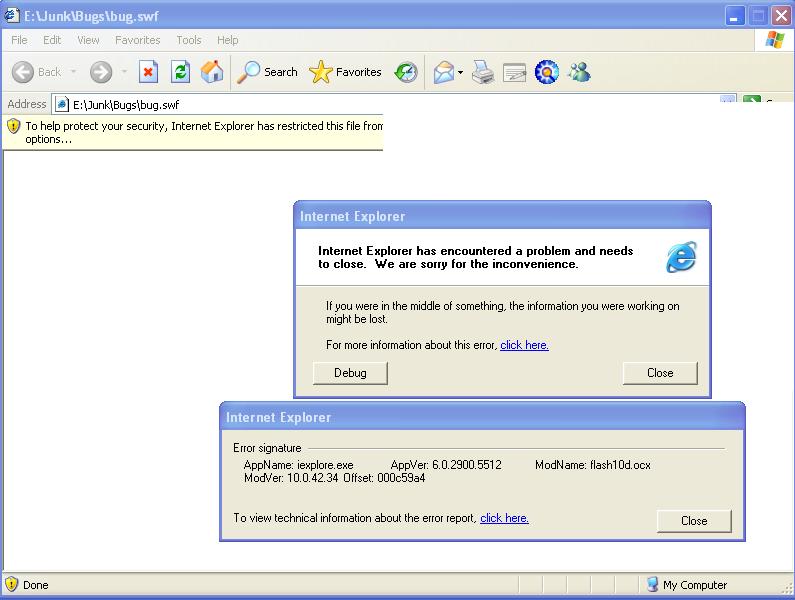
Task: Click the security information bar message
Action: (204, 132)
